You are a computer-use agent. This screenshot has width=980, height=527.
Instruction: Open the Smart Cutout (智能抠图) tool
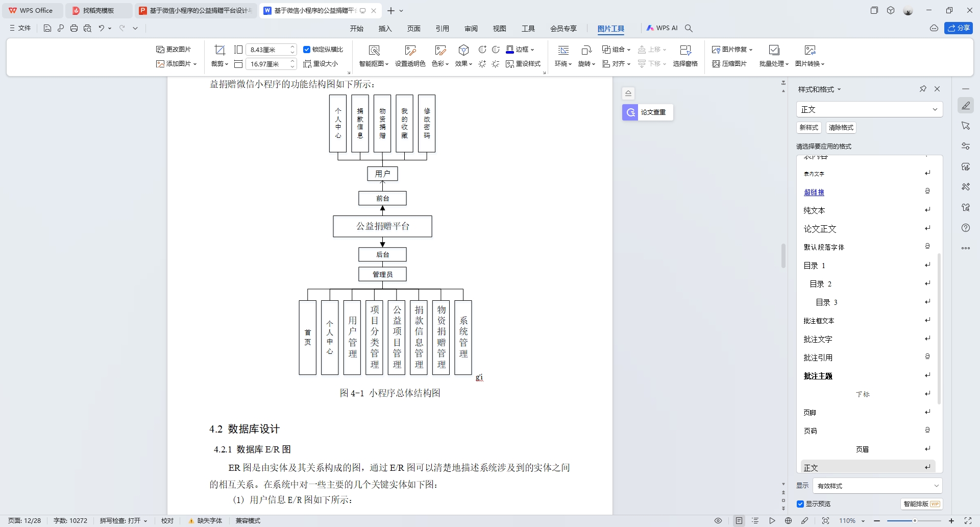click(x=374, y=50)
